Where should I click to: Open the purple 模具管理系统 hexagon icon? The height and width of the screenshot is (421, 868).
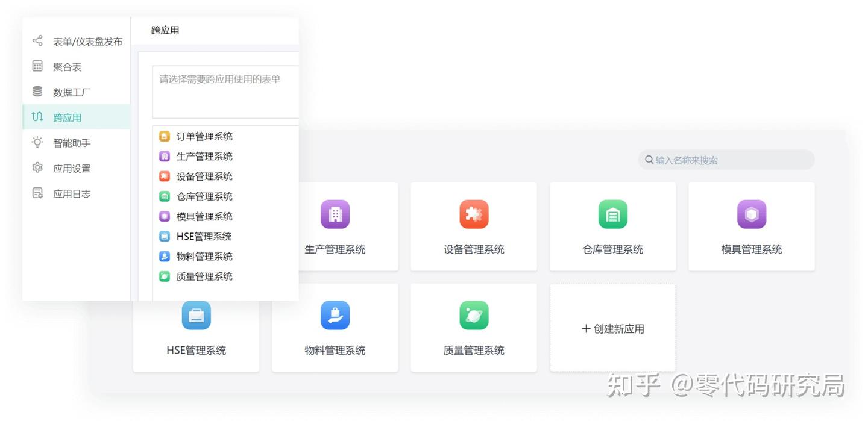pos(751,214)
